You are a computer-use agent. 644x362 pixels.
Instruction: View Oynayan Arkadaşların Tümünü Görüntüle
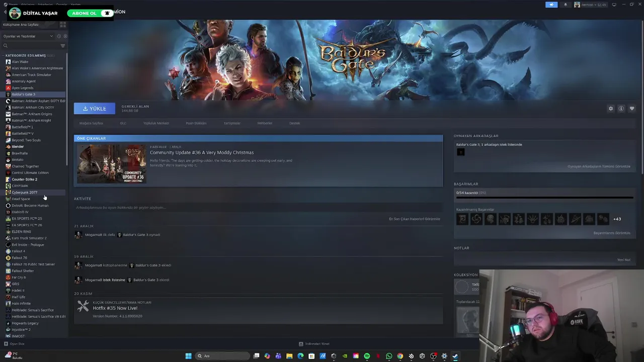(x=599, y=166)
